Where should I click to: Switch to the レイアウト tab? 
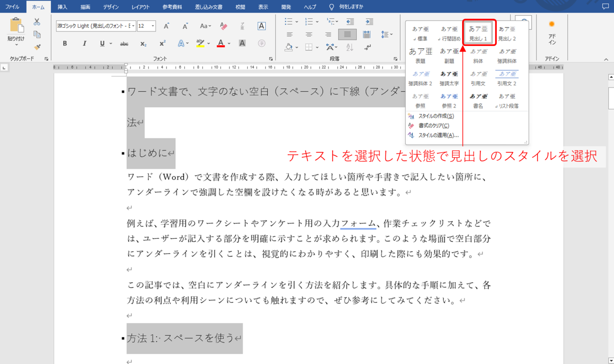(141, 7)
